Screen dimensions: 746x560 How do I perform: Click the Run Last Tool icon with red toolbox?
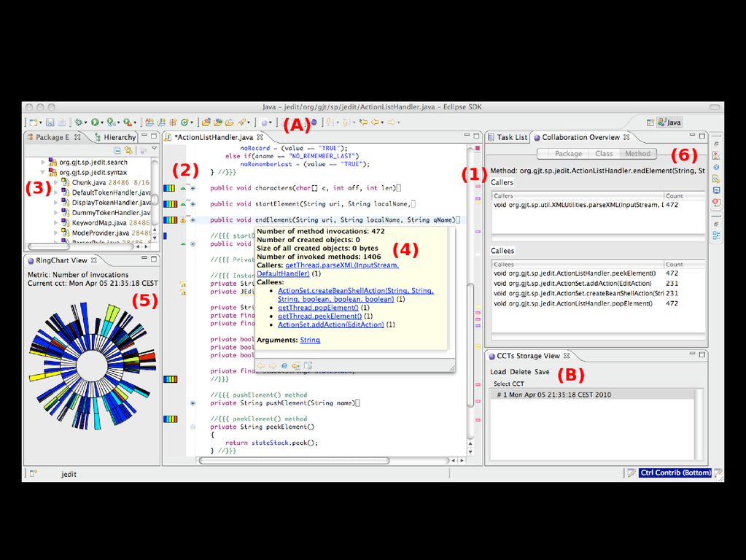pos(128,122)
